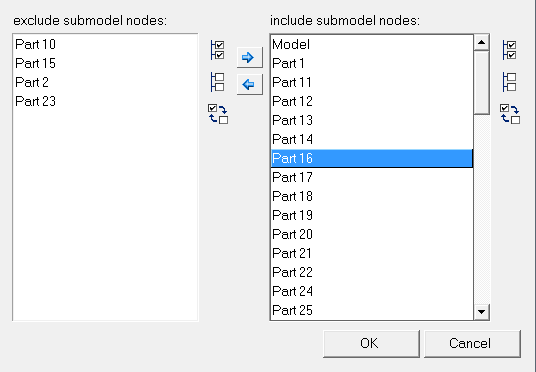Choose Part 20 in include list
The image size is (536, 372).
[x=372, y=234]
